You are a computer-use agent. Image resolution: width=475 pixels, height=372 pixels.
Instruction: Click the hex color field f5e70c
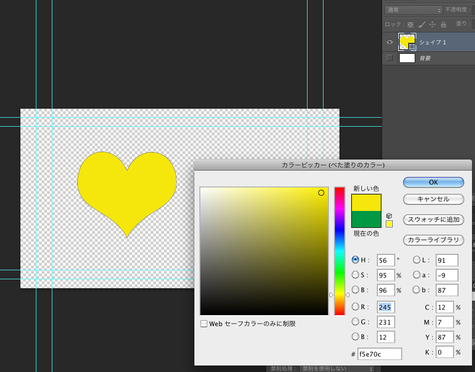[x=379, y=354]
